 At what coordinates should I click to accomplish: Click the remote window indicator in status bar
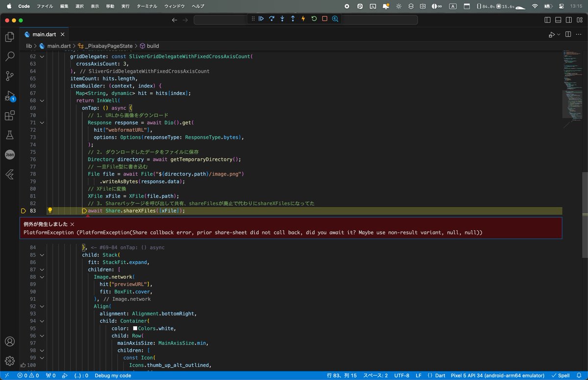6,376
